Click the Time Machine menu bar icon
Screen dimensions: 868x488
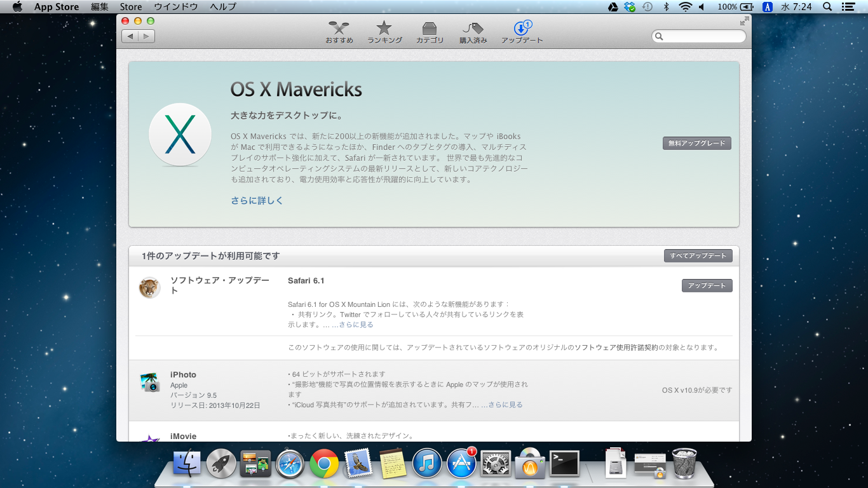[648, 7]
